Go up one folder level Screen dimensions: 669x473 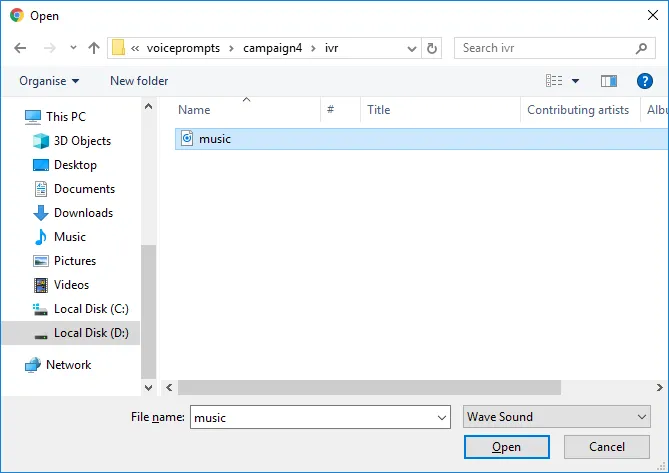coord(93,48)
